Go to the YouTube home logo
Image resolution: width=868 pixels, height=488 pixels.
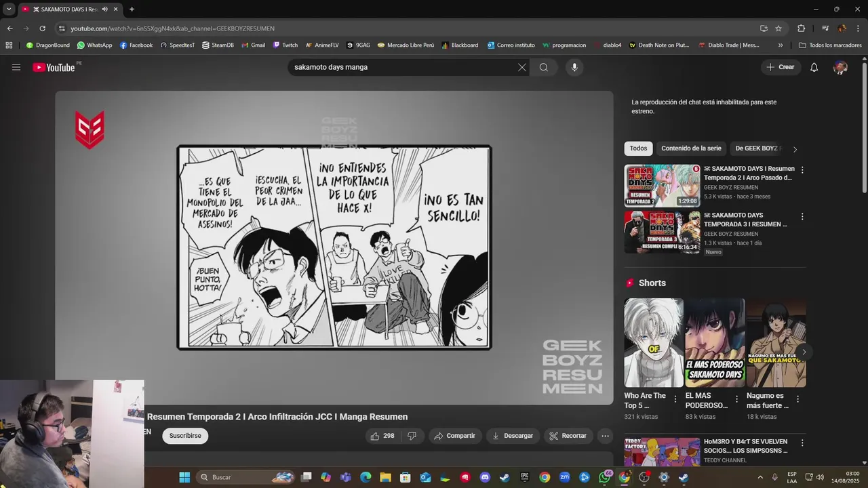coord(54,67)
